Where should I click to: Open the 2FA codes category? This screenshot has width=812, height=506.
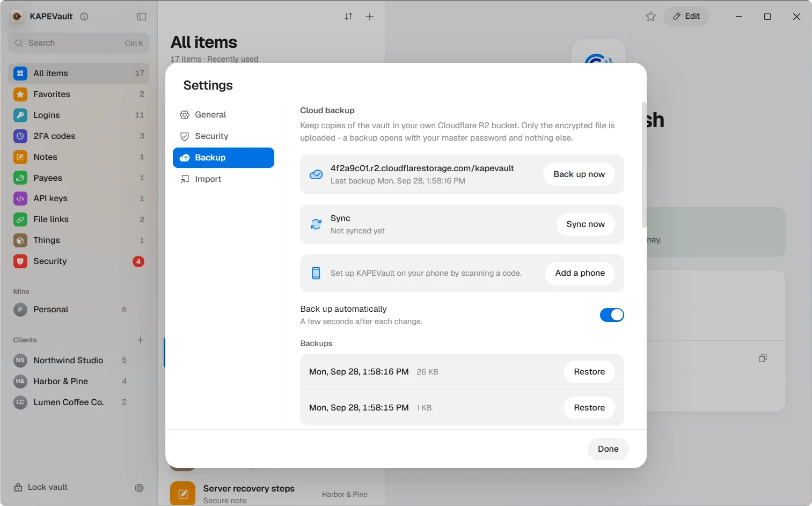point(78,136)
